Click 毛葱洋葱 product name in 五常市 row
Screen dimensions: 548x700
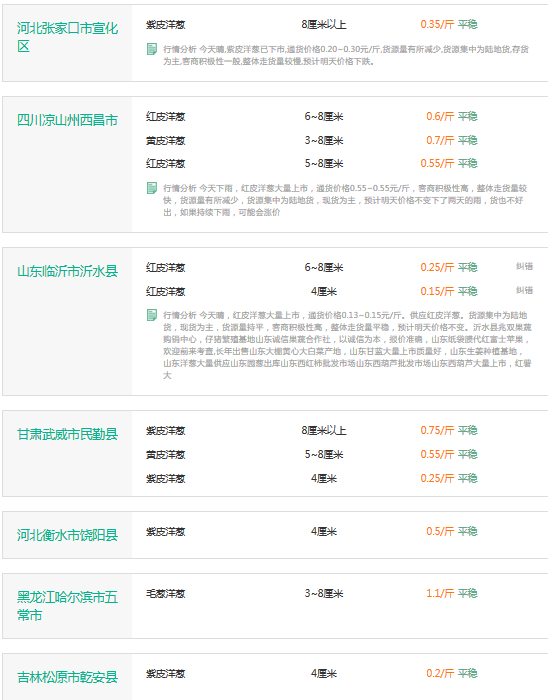click(x=166, y=594)
